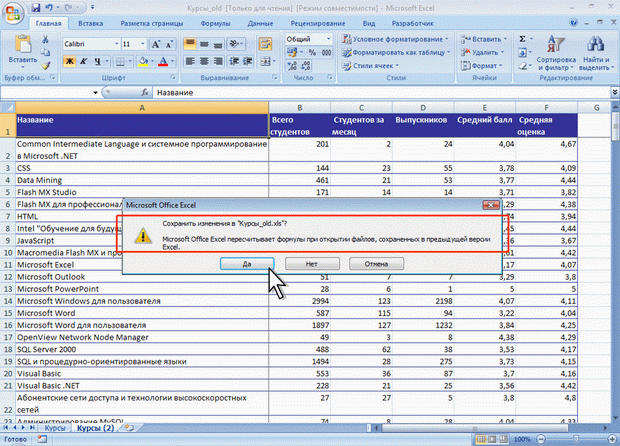Apply comma 000 style

pyautogui.click(x=326, y=52)
